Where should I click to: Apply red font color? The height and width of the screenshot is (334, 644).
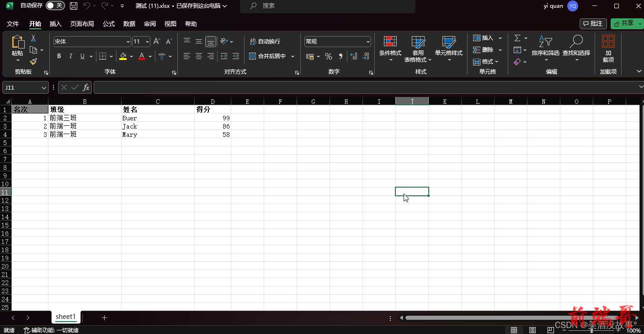(142, 56)
